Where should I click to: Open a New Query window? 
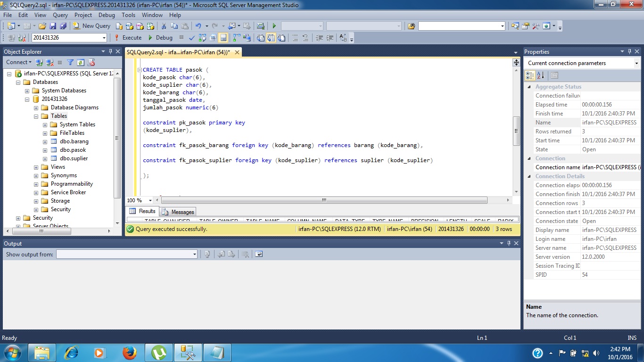[92, 25]
